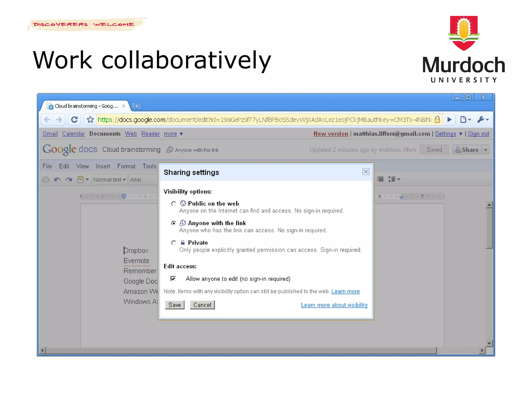The height and width of the screenshot is (399, 532).
Task: Click the print icon in docs toolbar
Action: click(x=46, y=179)
